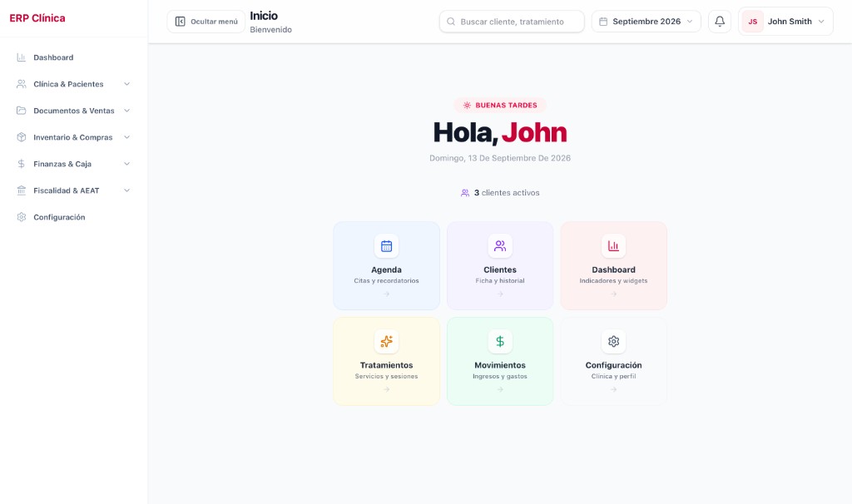This screenshot has height=504, width=852.
Task: Focus the Buscar cliente, tratamiento search field
Action: click(512, 22)
